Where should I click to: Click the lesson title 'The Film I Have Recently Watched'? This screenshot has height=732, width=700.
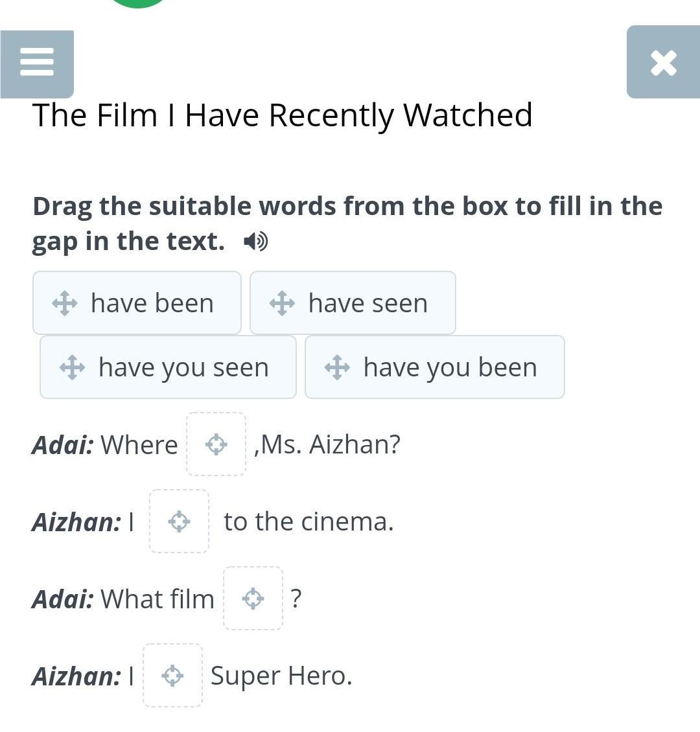click(x=283, y=115)
